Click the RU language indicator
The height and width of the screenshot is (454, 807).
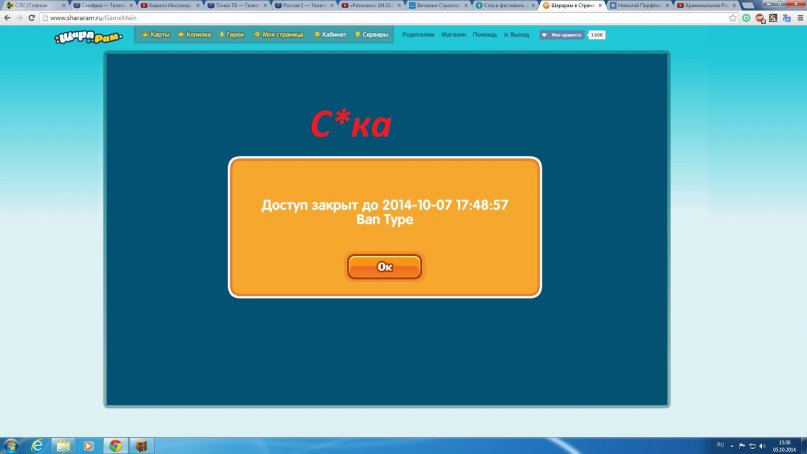720,445
